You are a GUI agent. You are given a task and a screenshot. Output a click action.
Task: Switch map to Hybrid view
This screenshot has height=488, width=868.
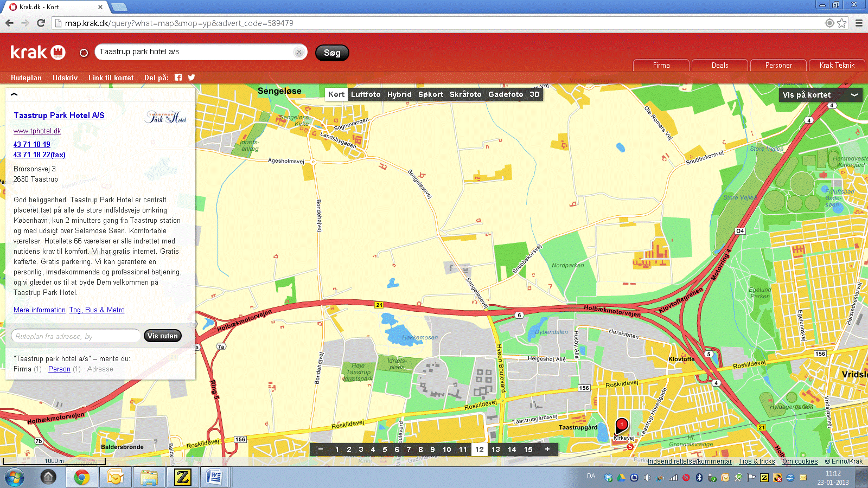click(x=399, y=94)
